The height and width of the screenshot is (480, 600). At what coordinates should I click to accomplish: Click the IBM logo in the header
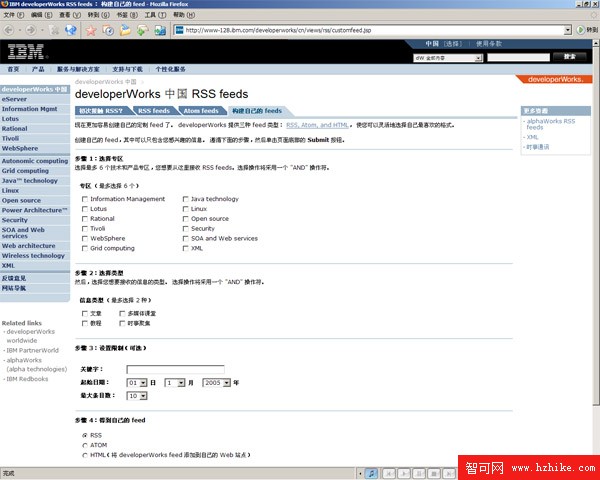pos(26,51)
